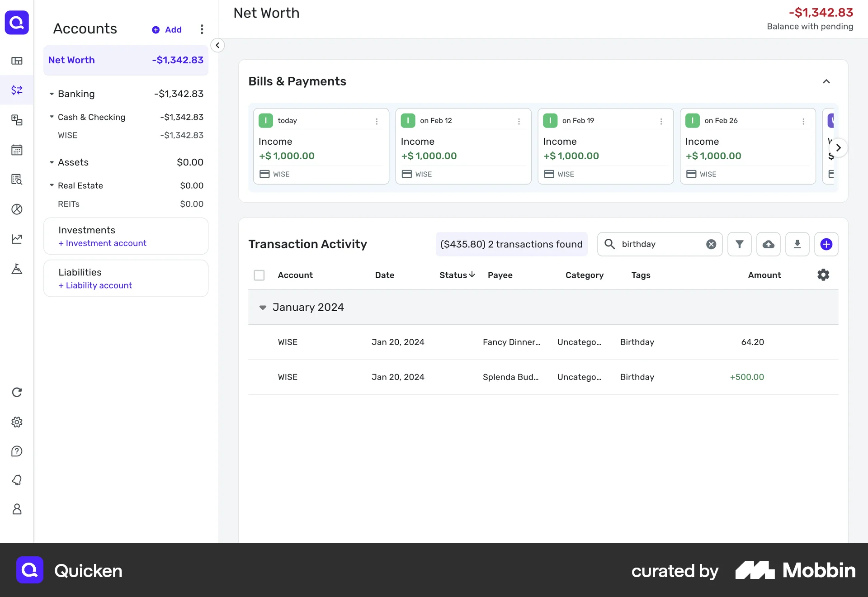Open the help question mark icon
The image size is (868, 597).
17,451
